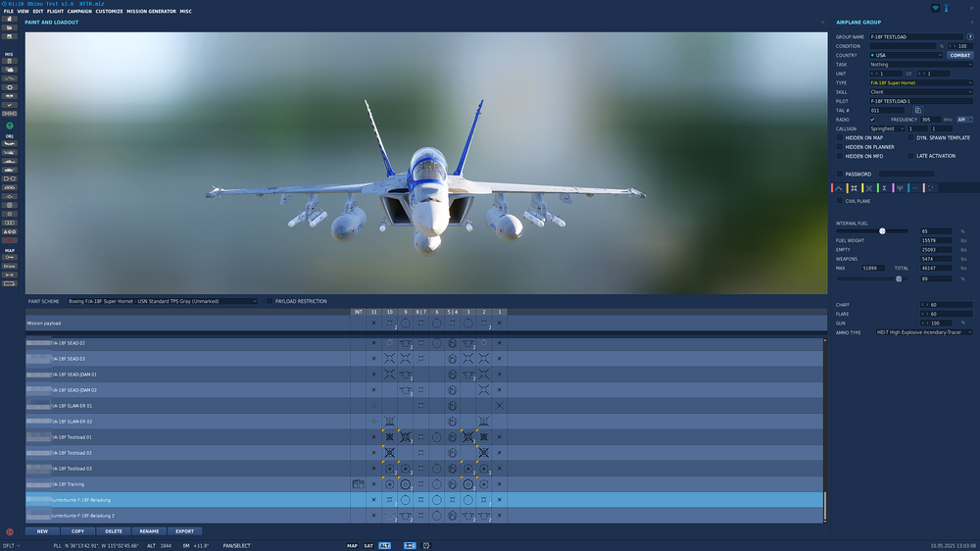Select the helicopter group tool under OBJ
The width and height of the screenshot is (980, 551).
click(x=10, y=152)
